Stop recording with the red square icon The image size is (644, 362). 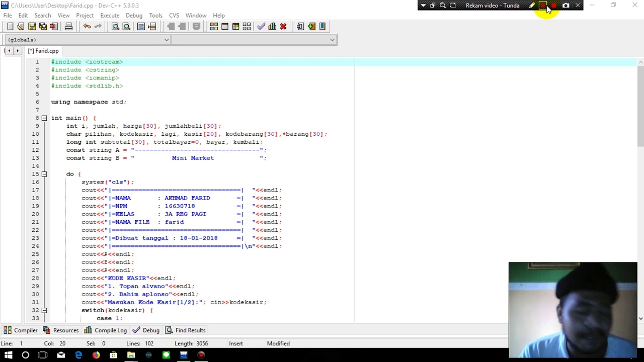coord(554,6)
